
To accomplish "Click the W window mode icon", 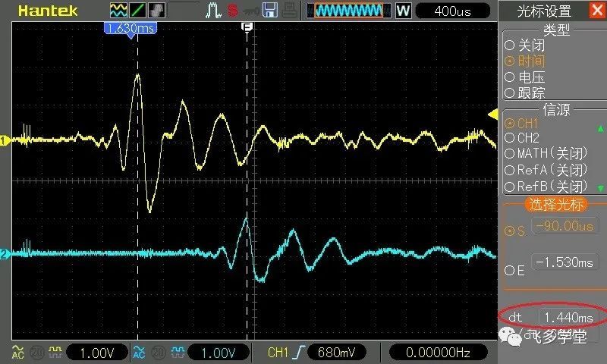I will [x=403, y=11].
